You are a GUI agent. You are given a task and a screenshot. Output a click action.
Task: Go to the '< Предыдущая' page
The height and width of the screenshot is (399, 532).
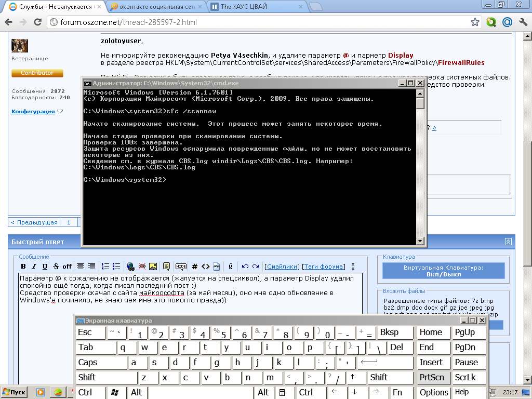(x=34, y=222)
